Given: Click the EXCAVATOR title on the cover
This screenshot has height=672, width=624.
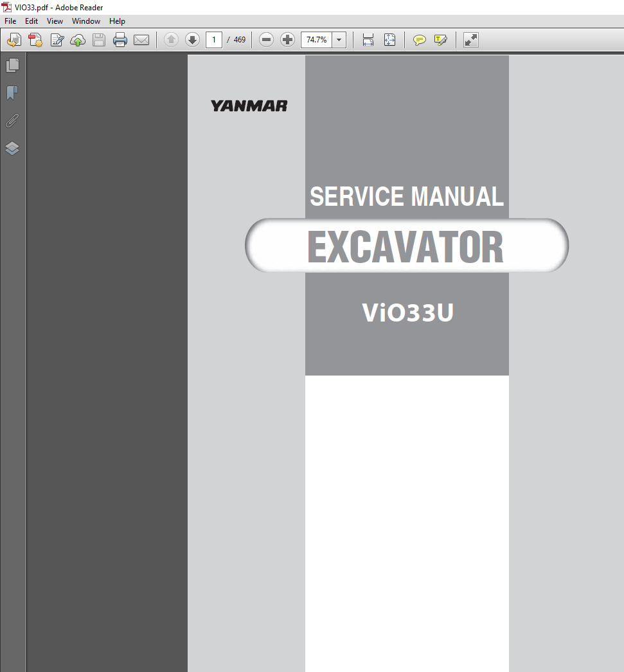Looking at the screenshot, I should tap(405, 246).
